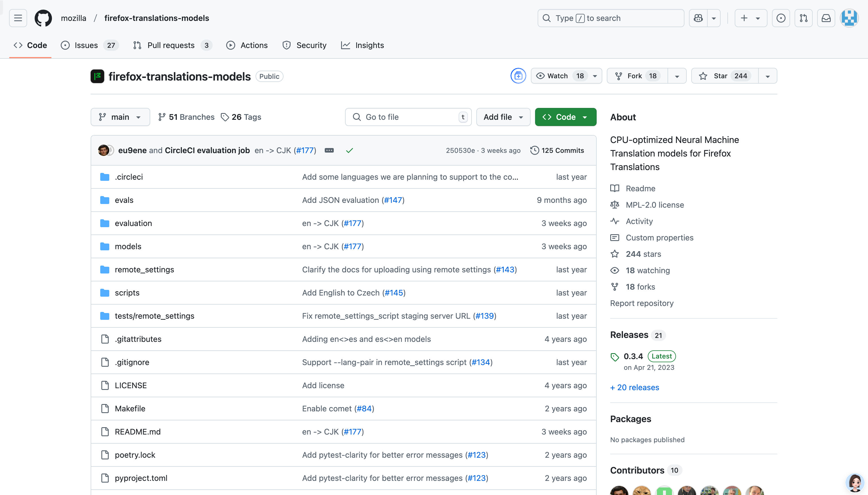Screen dimensions: 868x495
Task: Open the hamburger navigation menu
Action: pyautogui.click(x=18, y=18)
